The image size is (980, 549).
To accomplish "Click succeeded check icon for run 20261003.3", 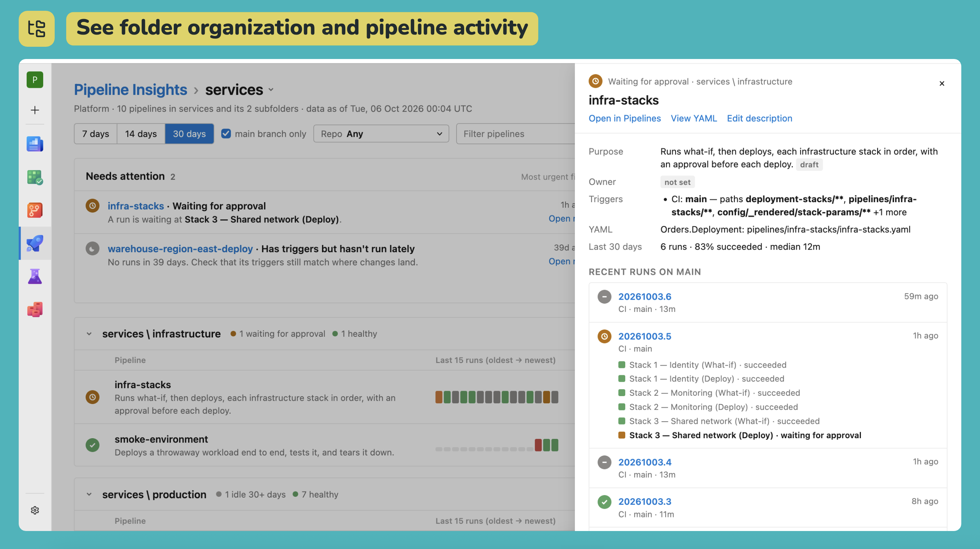I will [x=604, y=502].
